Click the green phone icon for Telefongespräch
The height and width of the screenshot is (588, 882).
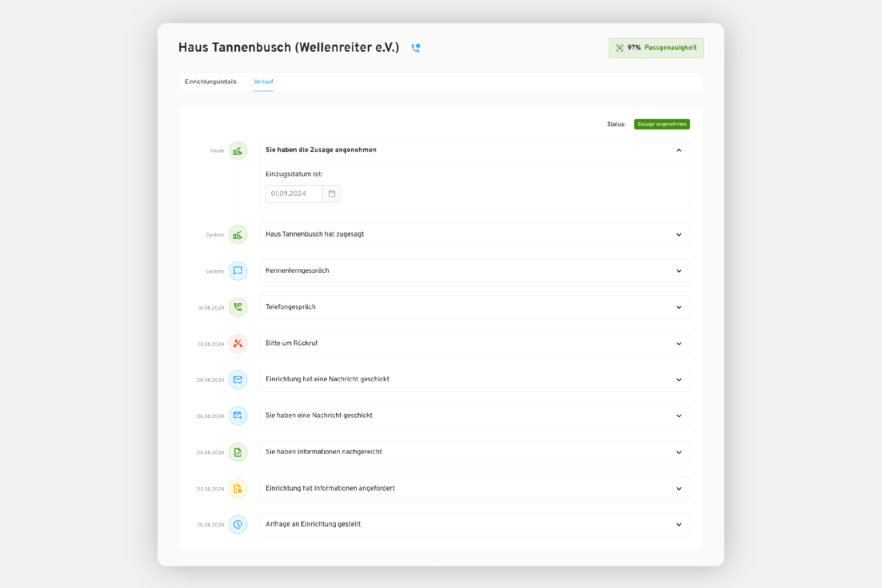238,308
